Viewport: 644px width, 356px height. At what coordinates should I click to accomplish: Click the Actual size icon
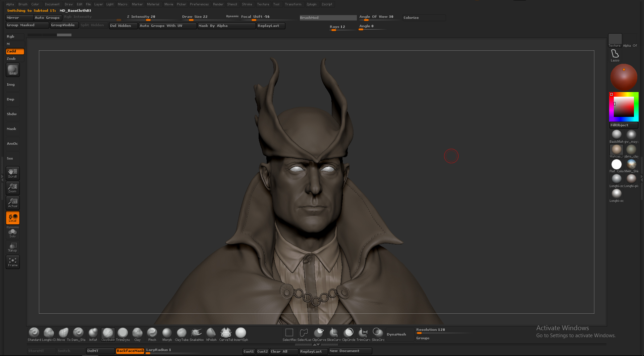click(13, 203)
